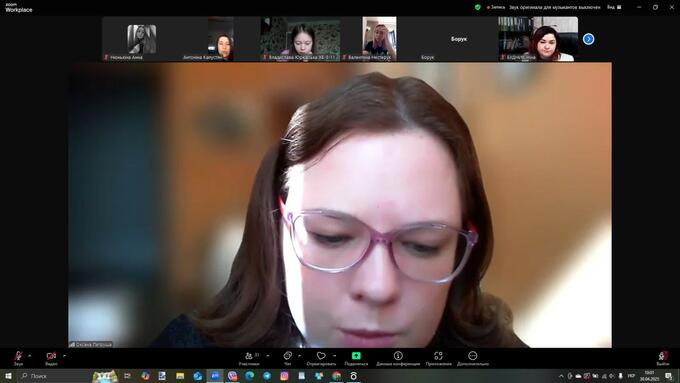Leave meeting with the Выйти button
Viewport: 680px width, 383px height.
663,358
